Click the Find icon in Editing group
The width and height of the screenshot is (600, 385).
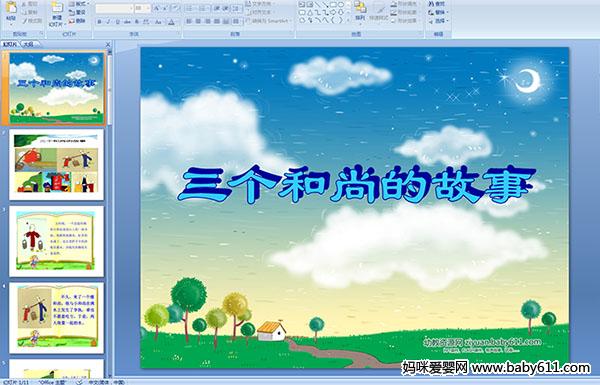click(437, 4)
